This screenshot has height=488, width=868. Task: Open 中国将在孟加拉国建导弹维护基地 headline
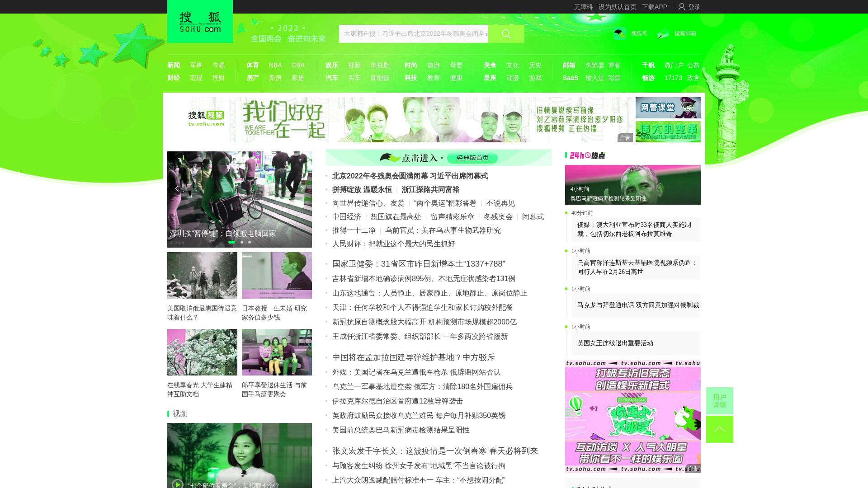[x=414, y=357]
